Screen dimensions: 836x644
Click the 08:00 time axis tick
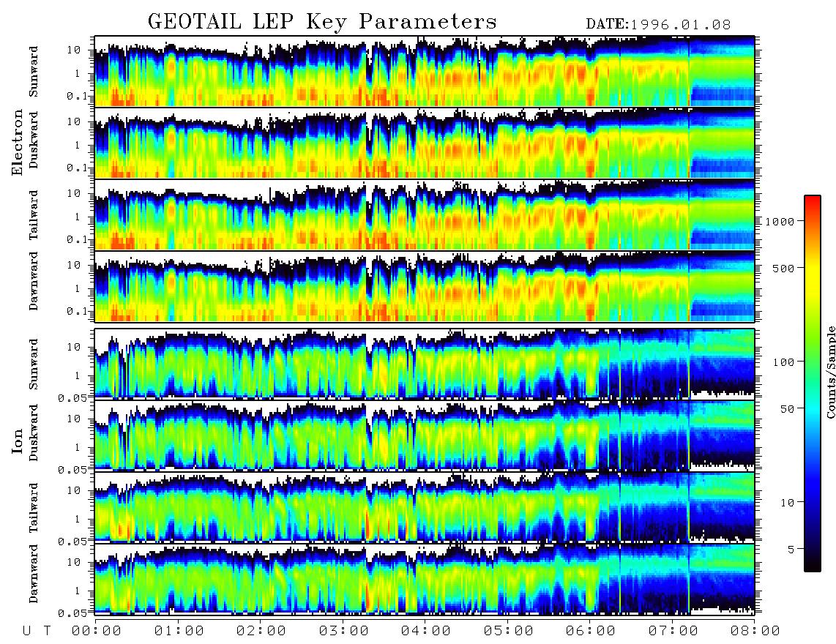[x=755, y=631]
